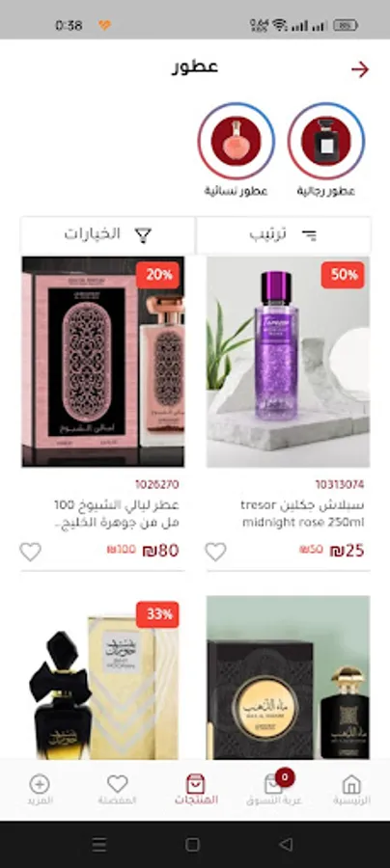Open the More plus icon tab
This screenshot has width=390, height=868.
point(39,790)
